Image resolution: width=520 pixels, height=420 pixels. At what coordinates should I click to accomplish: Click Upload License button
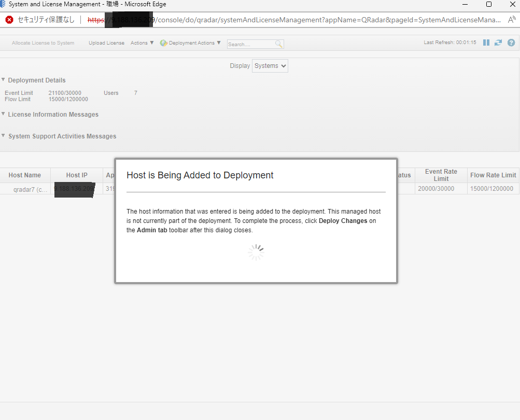click(x=106, y=43)
